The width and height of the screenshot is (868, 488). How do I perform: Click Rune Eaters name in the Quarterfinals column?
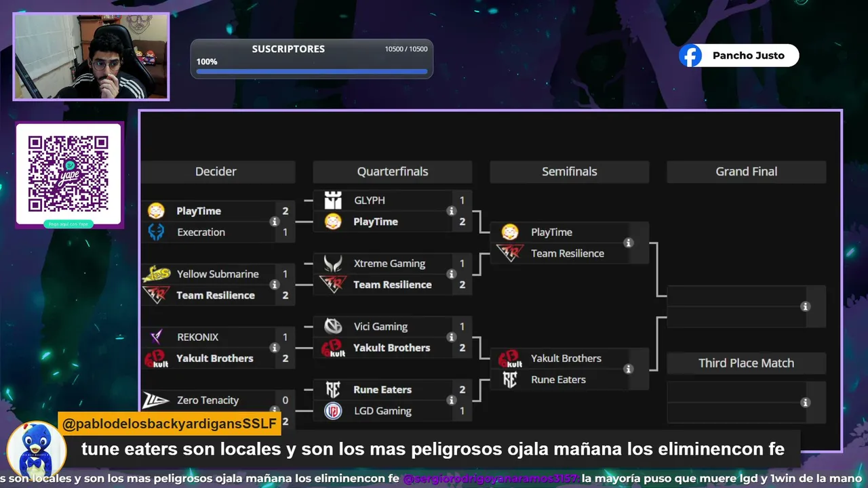click(382, 390)
